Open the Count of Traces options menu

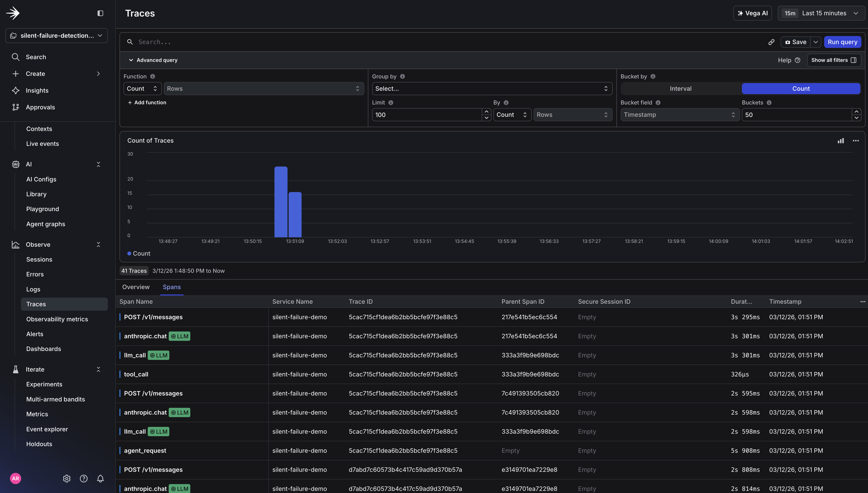pos(856,141)
